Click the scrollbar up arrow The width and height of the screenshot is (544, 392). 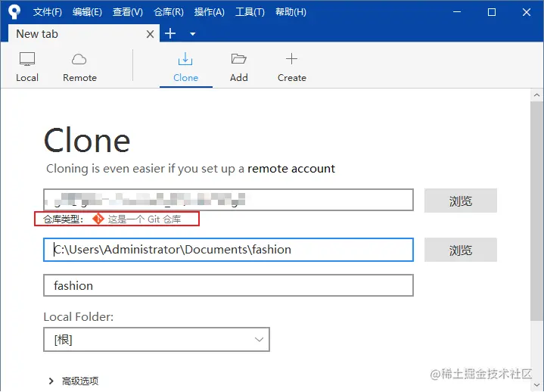tap(536, 95)
